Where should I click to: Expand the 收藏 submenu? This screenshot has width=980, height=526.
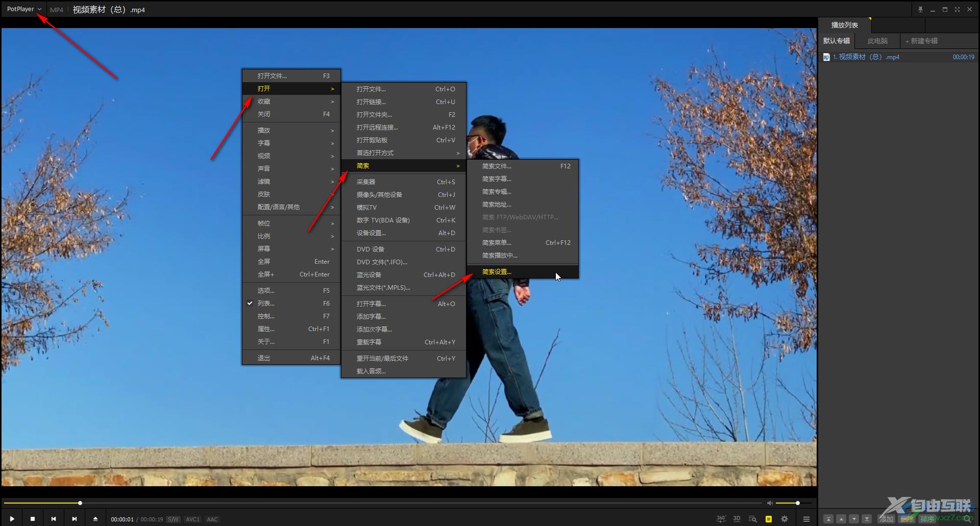[x=291, y=102]
